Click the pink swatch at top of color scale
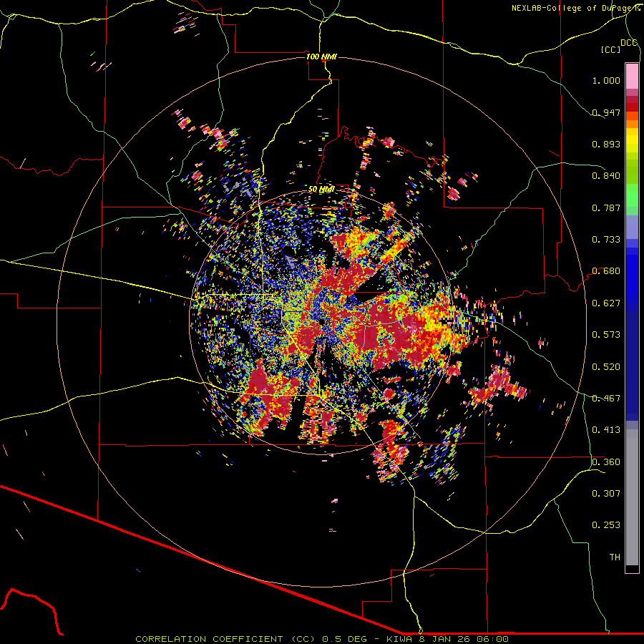Viewport: 644px width, 644px height. pos(632,76)
